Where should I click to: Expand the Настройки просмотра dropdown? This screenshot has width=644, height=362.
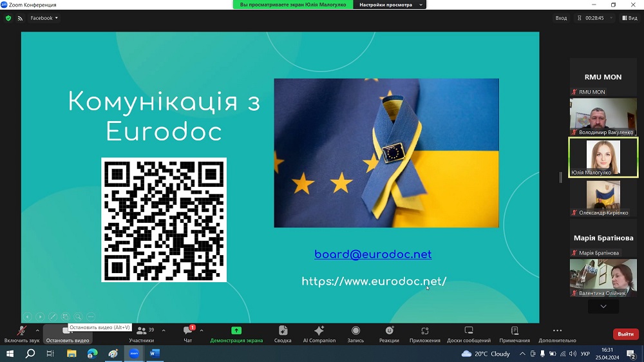pos(392,5)
